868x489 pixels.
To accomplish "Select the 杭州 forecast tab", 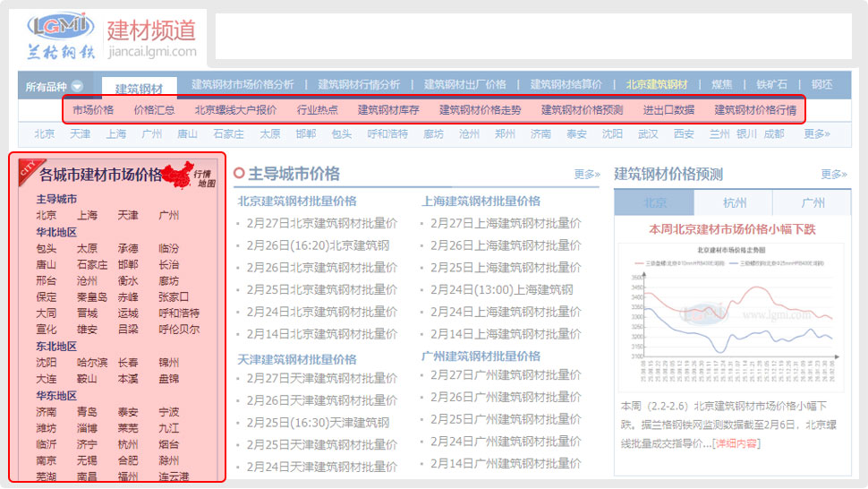I will [x=733, y=202].
